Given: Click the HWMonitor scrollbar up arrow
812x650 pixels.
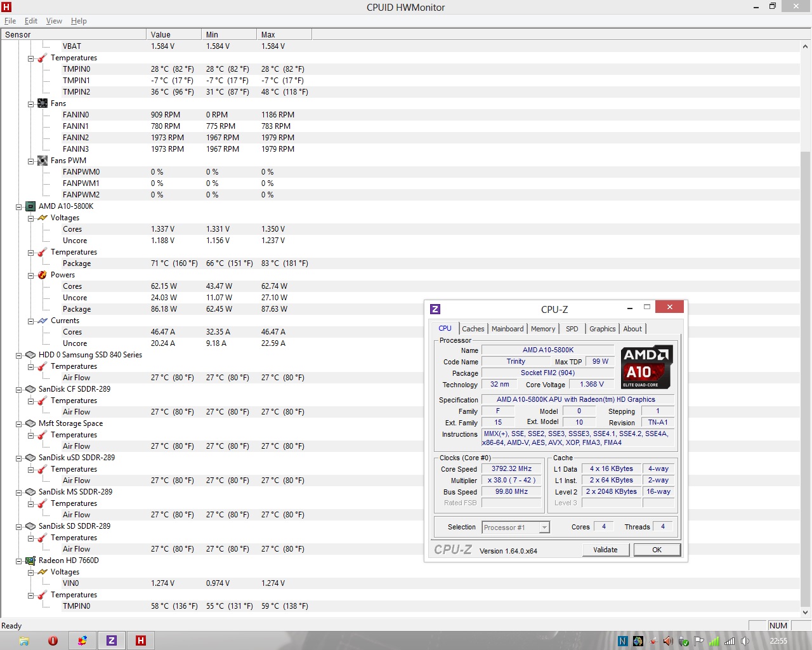Looking at the screenshot, I should tap(806, 46).
